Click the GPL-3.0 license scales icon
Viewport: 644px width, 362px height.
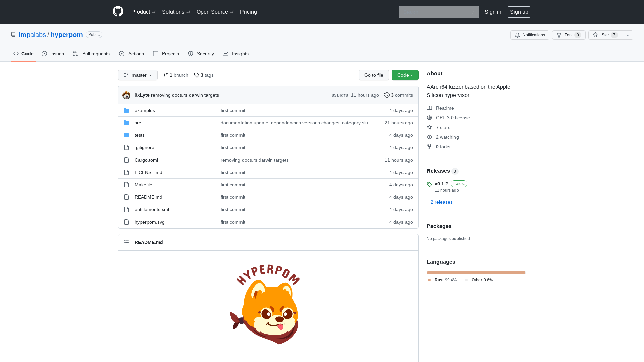point(429,117)
